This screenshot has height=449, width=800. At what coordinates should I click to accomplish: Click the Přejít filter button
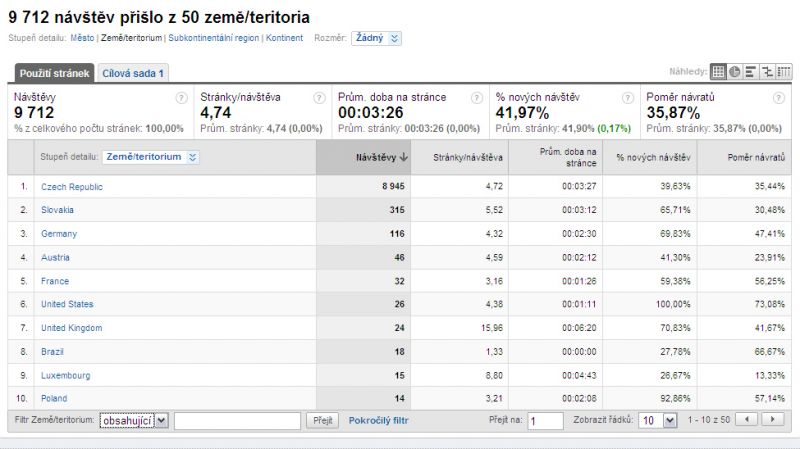tap(321, 421)
